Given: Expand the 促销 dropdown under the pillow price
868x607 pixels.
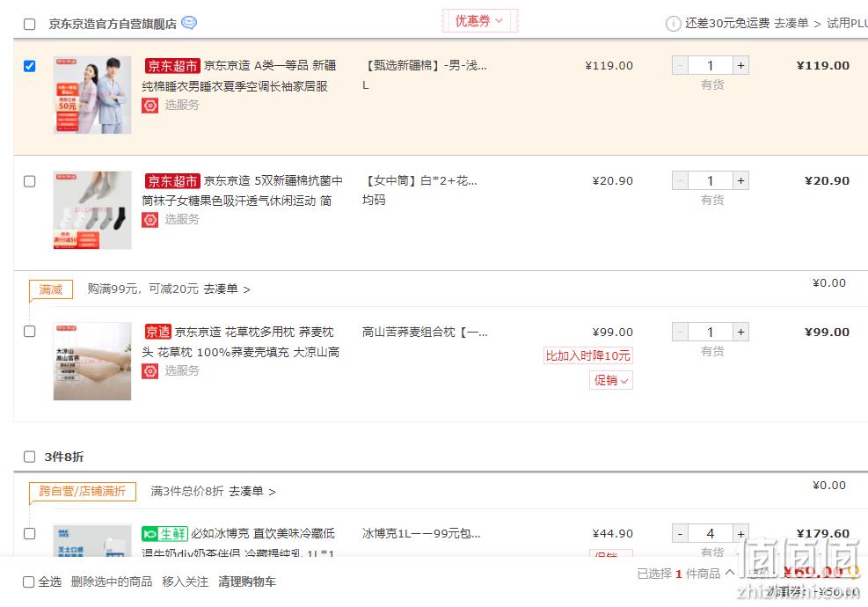Looking at the screenshot, I should point(611,381).
